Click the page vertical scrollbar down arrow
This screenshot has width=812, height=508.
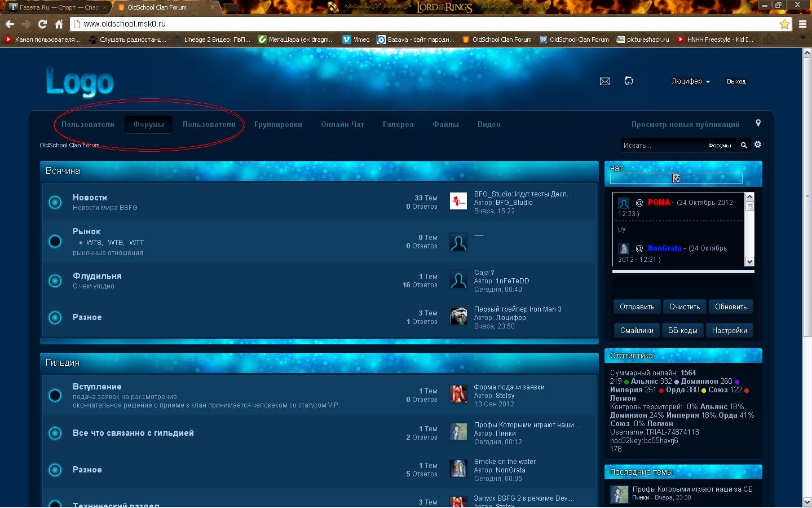(x=807, y=502)
